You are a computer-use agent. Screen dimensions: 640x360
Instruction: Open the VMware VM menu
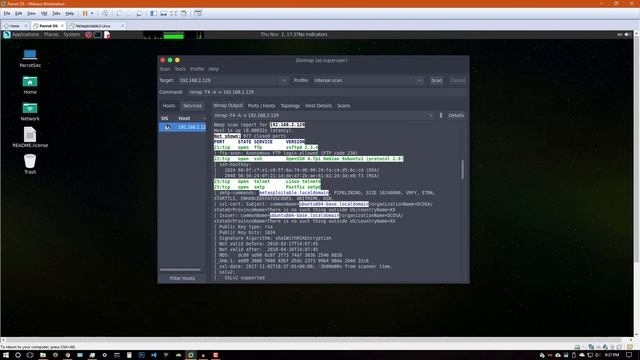(44, 13)
